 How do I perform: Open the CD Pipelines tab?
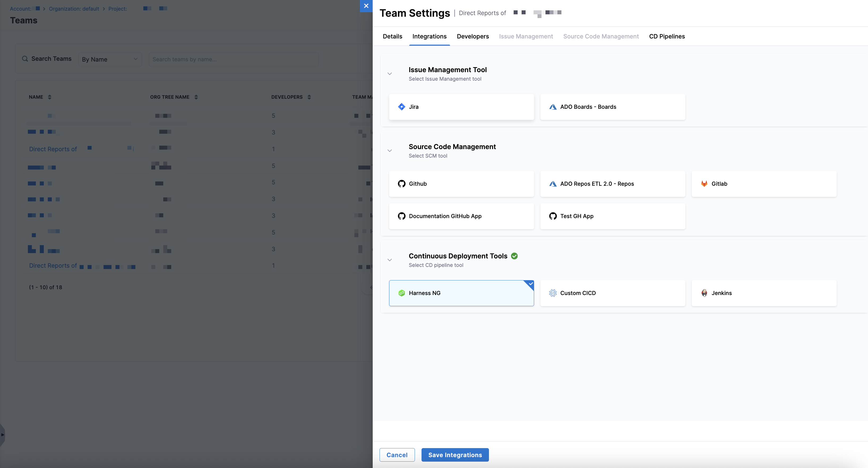pyautogui.click(x=667, y=36)
